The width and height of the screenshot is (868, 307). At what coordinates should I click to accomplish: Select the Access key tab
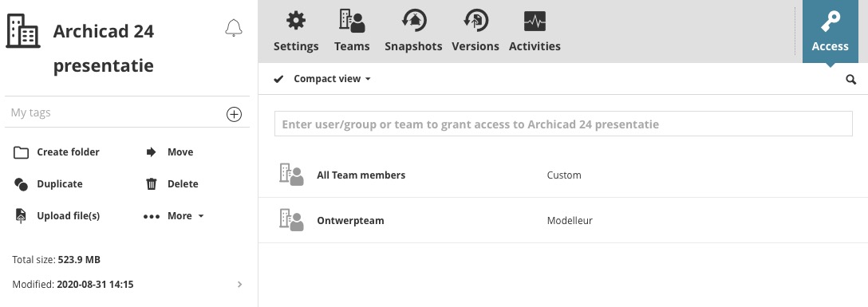830,32
